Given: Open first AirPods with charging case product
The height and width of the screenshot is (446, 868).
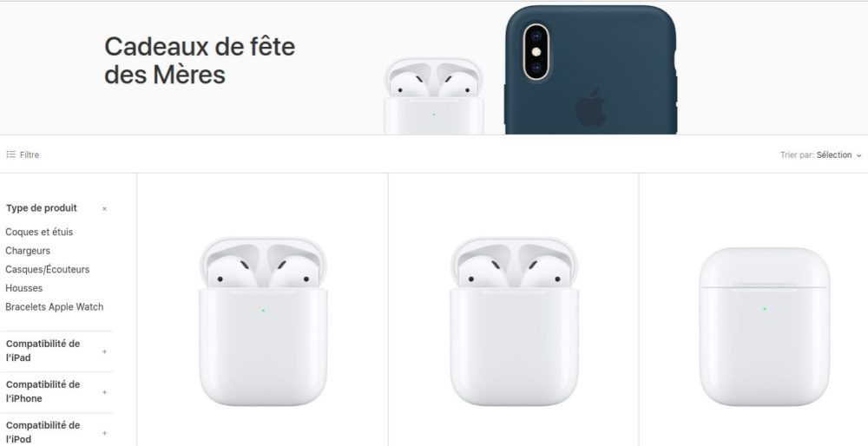Looking at the screenshot, I should pos(263,322).
